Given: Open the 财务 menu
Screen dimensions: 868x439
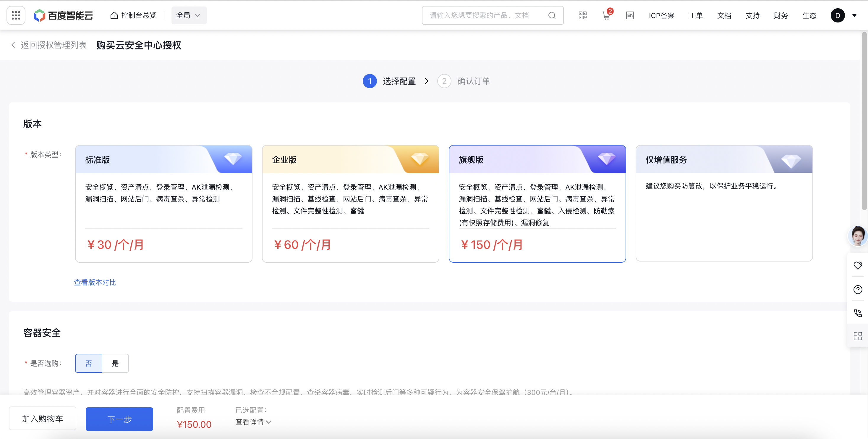Looking at the screenshot, I should [x=781, y=15].
